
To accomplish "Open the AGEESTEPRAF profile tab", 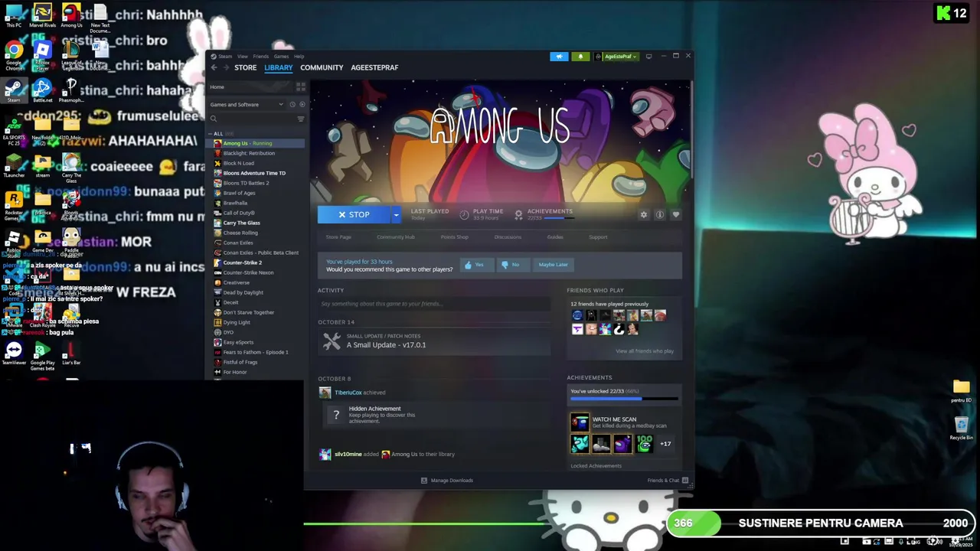I will (374, 67).
